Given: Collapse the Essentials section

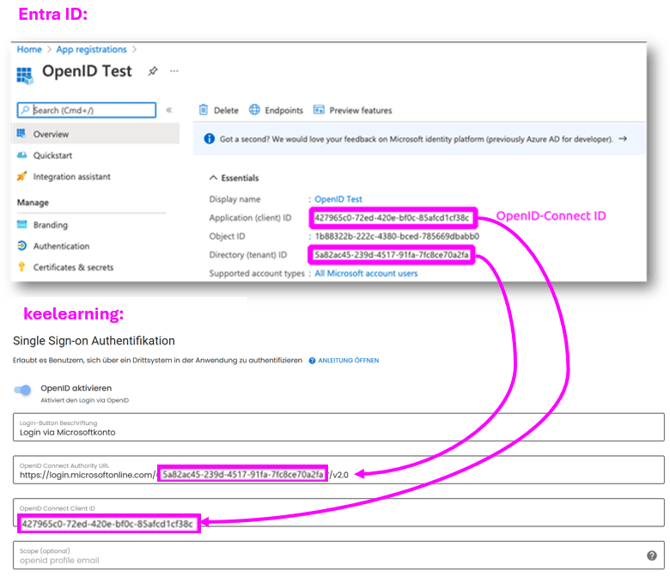Looking at the screenshot, I should 212,178.
